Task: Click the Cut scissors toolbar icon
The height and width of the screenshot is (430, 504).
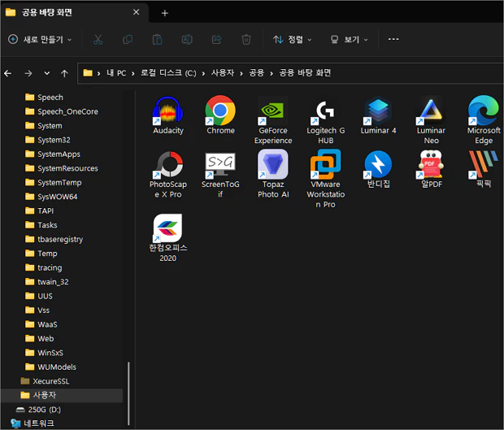Action: pyautogui.click(x=98, y=40)
